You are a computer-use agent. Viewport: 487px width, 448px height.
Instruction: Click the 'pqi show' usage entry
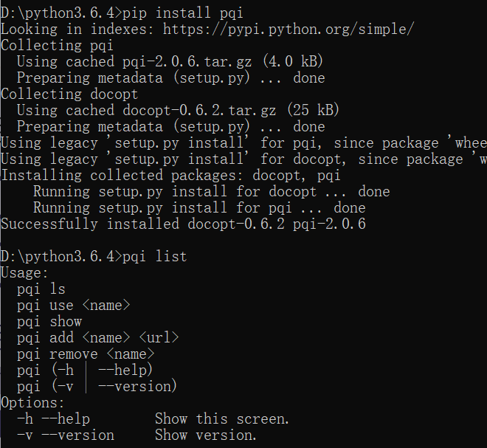point(49,322)
